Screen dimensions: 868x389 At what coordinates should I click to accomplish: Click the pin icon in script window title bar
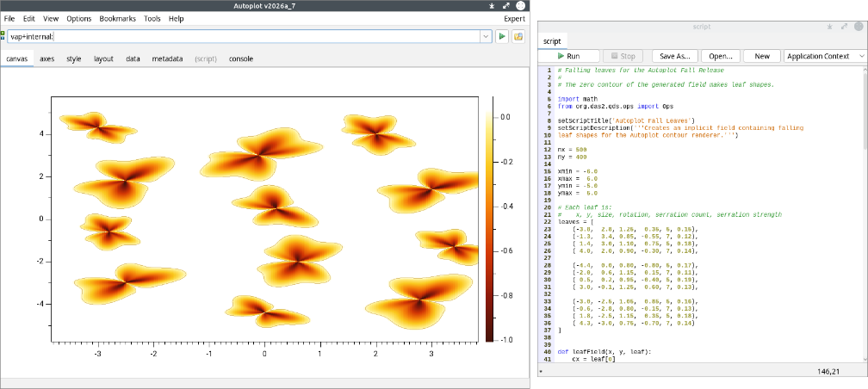click(829, 26)
